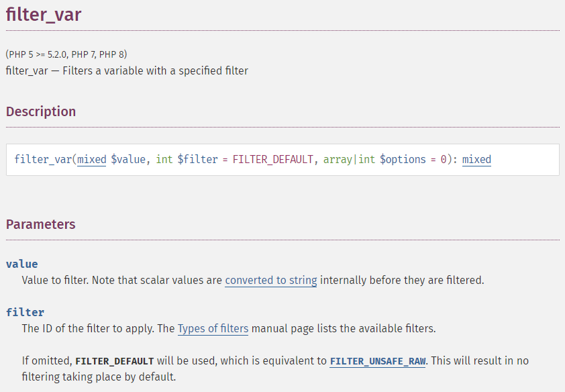Click the "value" parameter name
The width and height of the screenshot is (565, 392).
(22, 264)
